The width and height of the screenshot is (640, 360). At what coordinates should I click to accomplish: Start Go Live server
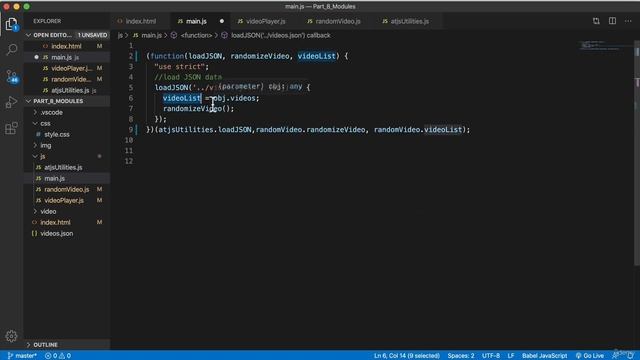[590, 356]
